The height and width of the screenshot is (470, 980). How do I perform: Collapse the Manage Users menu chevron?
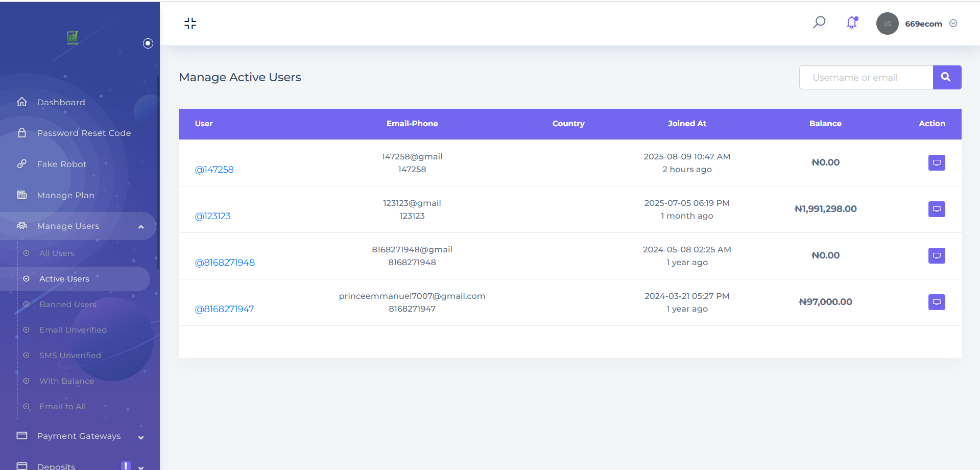tap(141, 226)
